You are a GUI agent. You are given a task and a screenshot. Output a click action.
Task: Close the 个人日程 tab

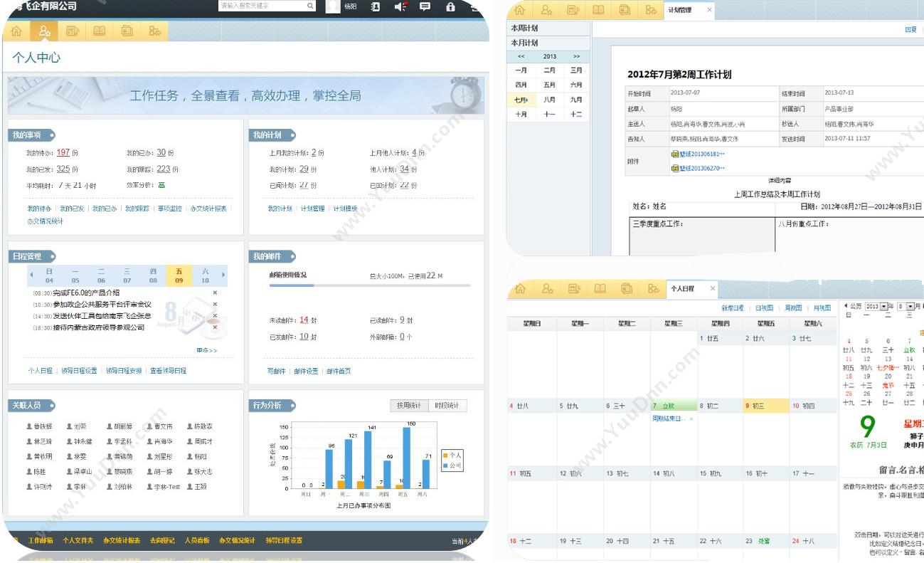click(713, 288)
